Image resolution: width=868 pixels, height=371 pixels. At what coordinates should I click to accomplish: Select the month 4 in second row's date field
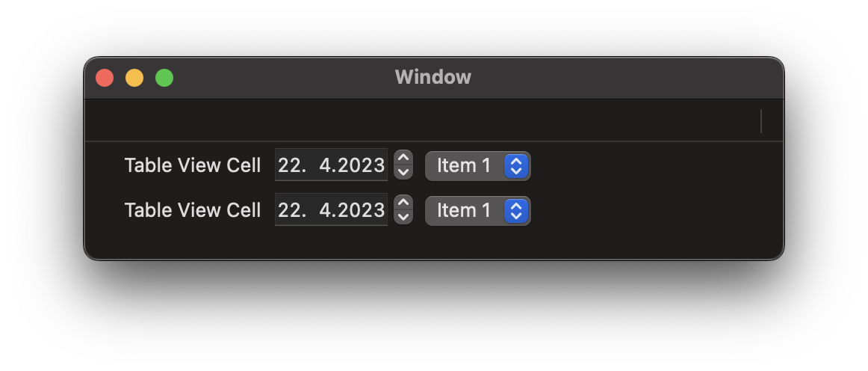pyautogui.click(x=325, y=210)
